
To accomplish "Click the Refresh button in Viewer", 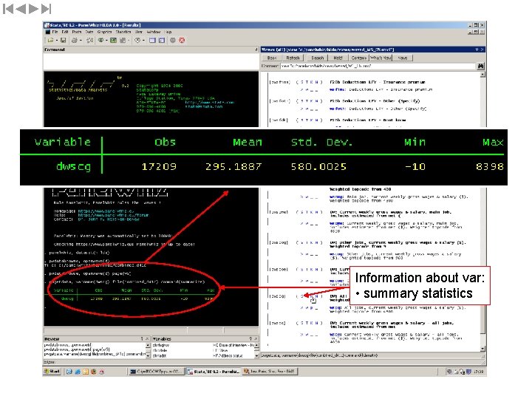I will point(293,58).
